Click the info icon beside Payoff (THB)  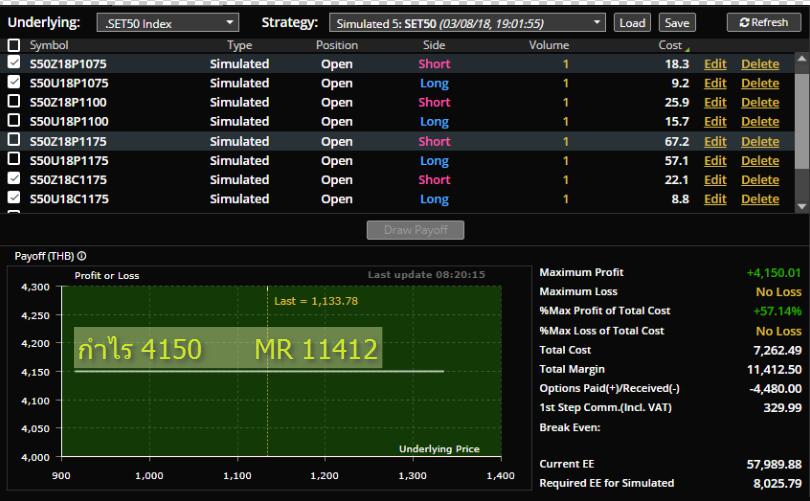coord(82,256)
